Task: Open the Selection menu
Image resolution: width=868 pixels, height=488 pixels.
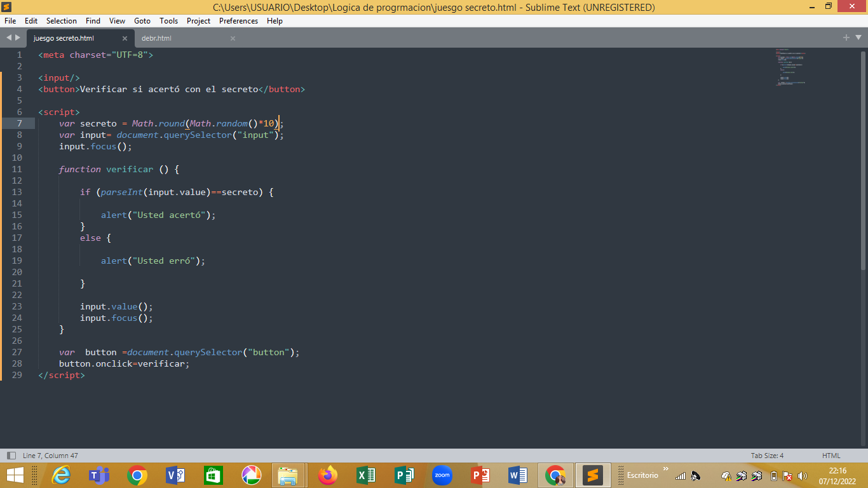Action: click(62, 21)
